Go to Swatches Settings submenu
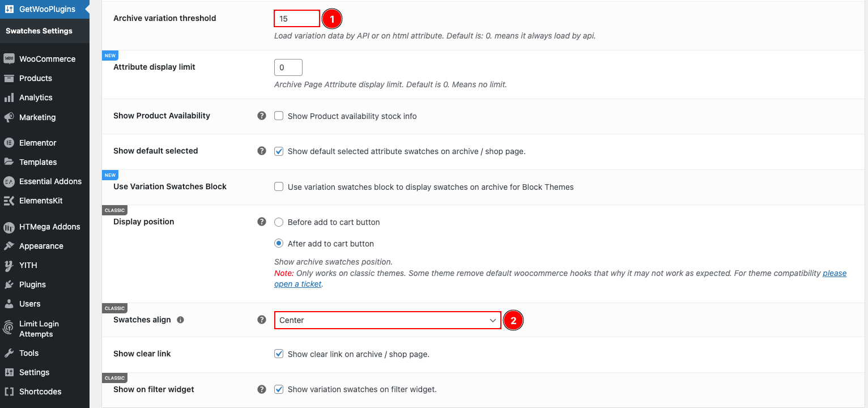The width and height of the screenshot is (868, 408). 39,31
